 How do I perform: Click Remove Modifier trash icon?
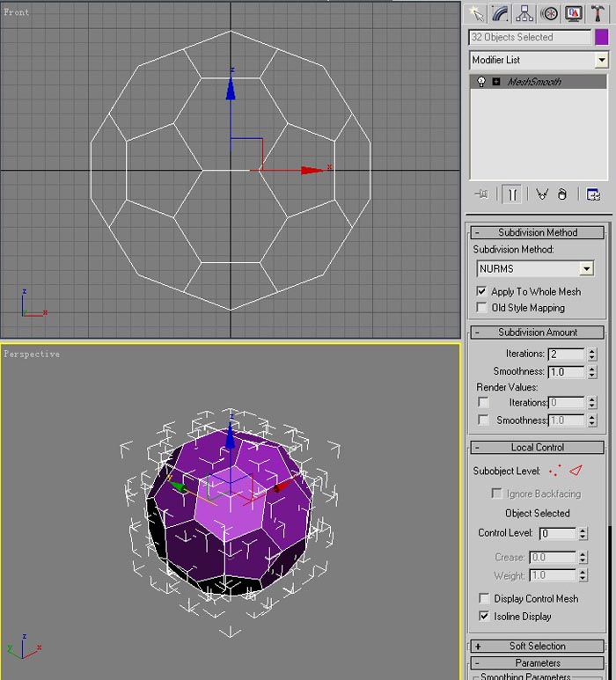(x=562, y=194)
